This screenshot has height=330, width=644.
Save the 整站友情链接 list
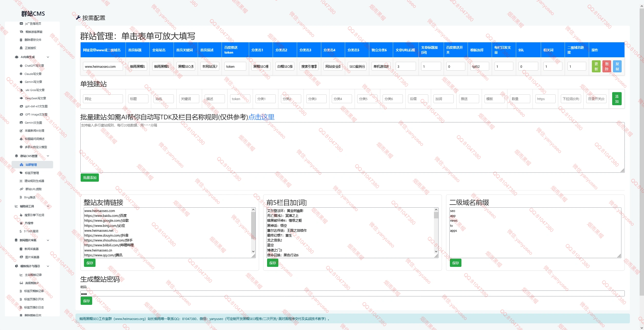(90, 263)
